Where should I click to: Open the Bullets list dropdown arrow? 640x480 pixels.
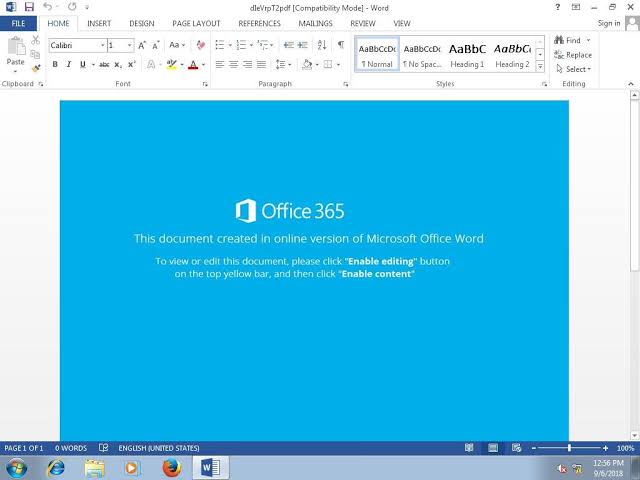[x=230, y=45]
